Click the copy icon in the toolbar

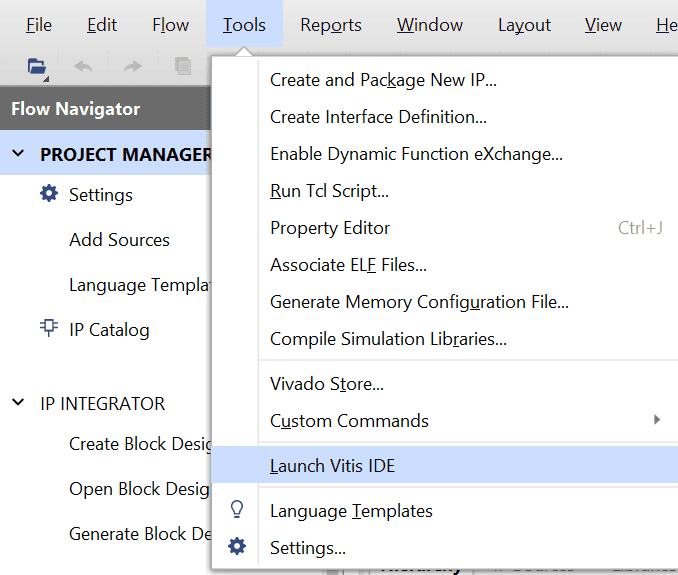183,67
